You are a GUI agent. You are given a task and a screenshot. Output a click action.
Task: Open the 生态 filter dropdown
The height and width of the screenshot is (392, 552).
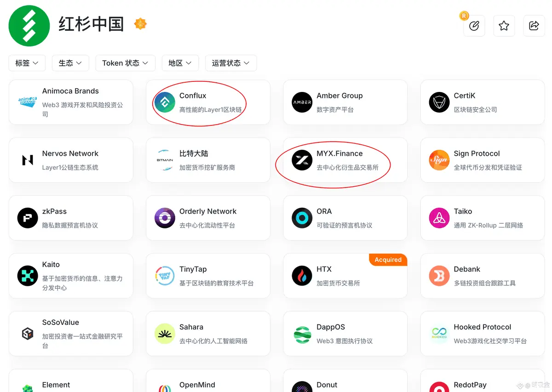[70, 63]
